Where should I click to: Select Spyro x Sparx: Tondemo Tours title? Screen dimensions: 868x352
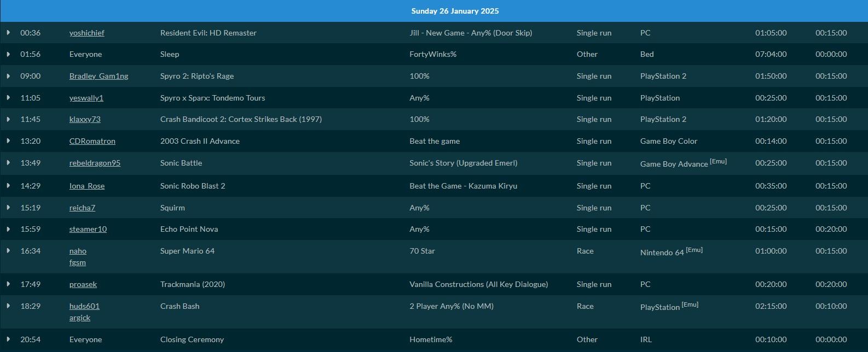[x=212, y=98]
